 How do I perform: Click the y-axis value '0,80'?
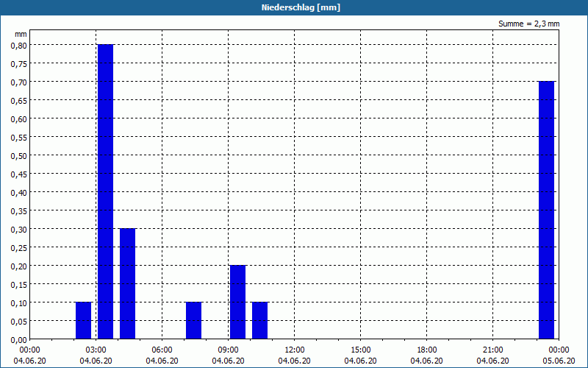pyautogui.click(x=19, y=46)
